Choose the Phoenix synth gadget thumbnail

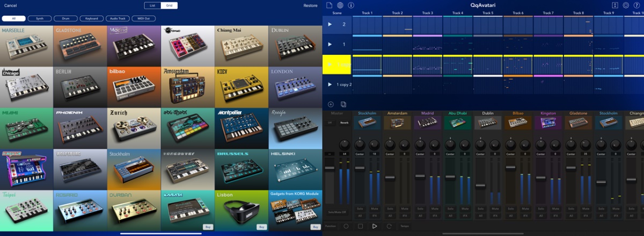pyautogui.click(x=80, y=128)
